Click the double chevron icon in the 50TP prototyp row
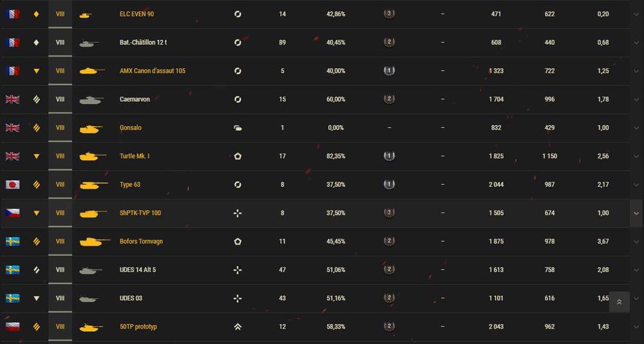644x344 pixels. [238, 327]
